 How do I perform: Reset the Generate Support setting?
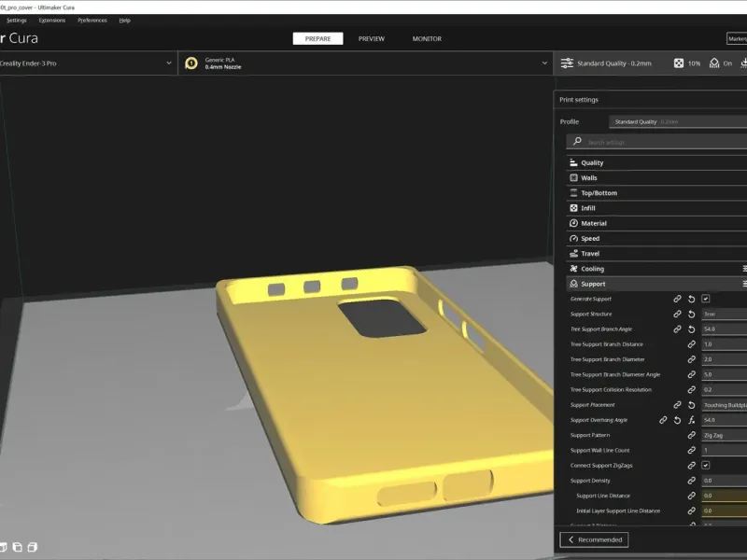pos(691,299)
